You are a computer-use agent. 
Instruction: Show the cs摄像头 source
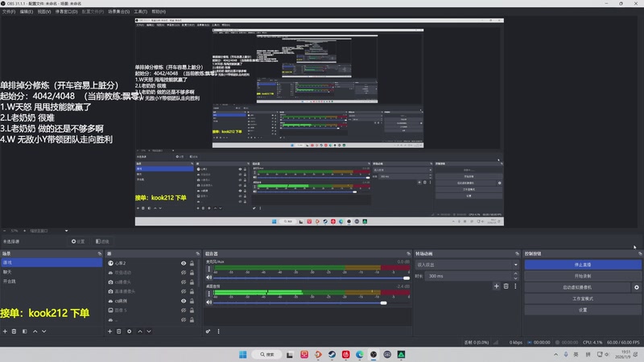click(x=184, y=282)
